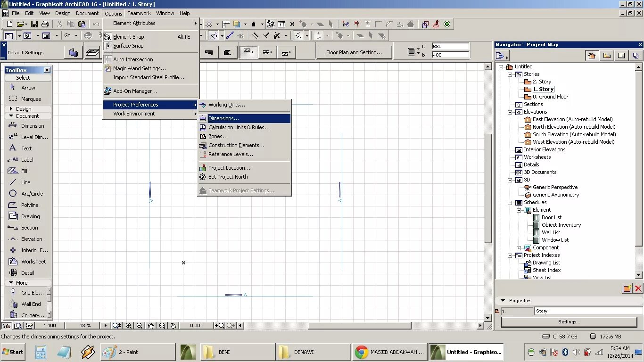
Task: Click the Pan hand icon
Action: tap(151, 326)
